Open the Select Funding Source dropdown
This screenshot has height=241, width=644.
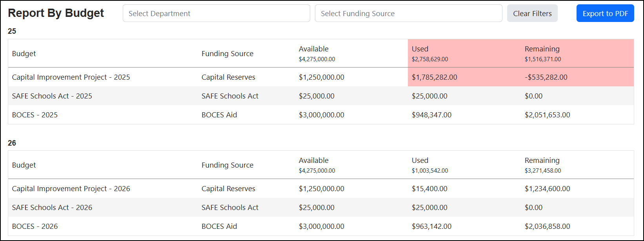tap(408, 13)
